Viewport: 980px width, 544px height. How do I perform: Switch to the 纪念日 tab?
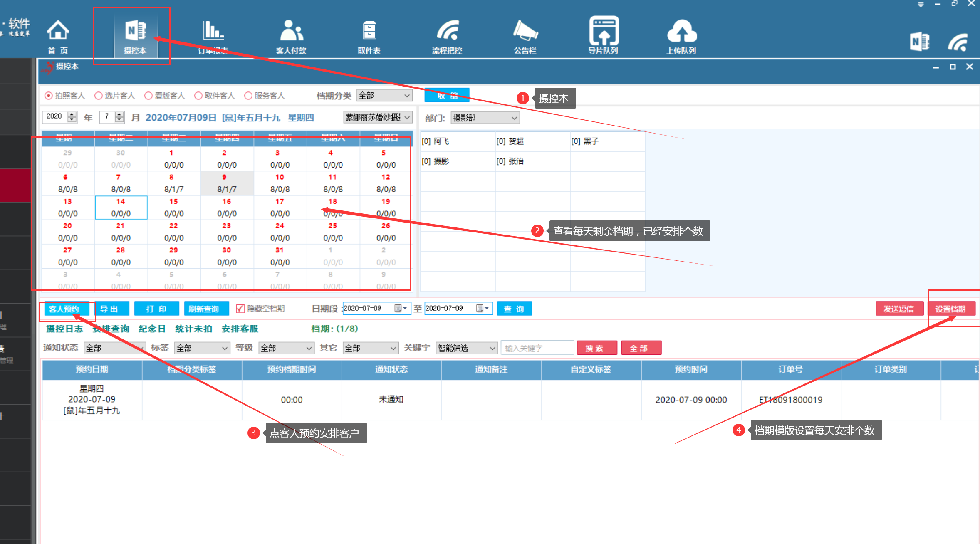coord(152,329)
